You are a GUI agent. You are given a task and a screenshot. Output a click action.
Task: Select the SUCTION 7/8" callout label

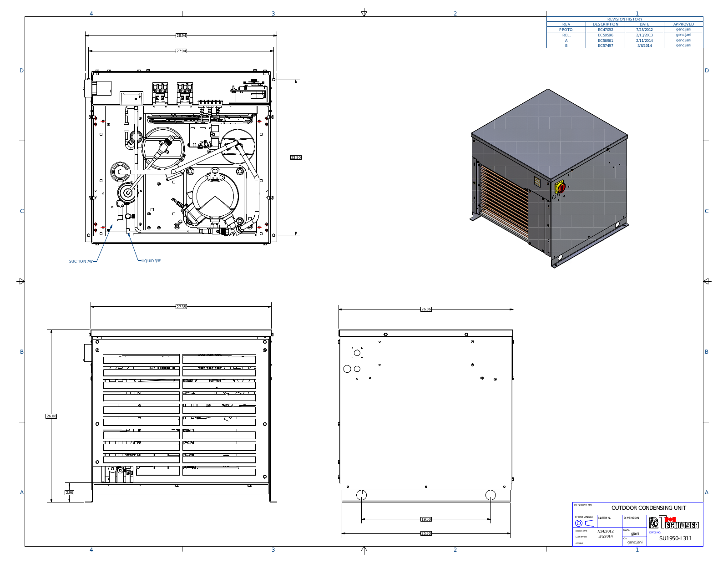81,261
